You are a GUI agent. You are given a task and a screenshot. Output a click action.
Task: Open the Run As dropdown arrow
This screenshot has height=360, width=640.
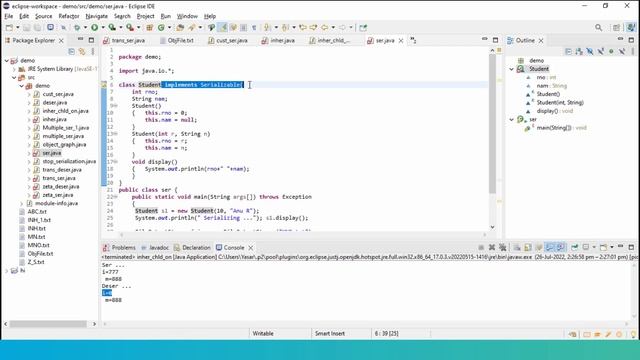tap(103, 27)
